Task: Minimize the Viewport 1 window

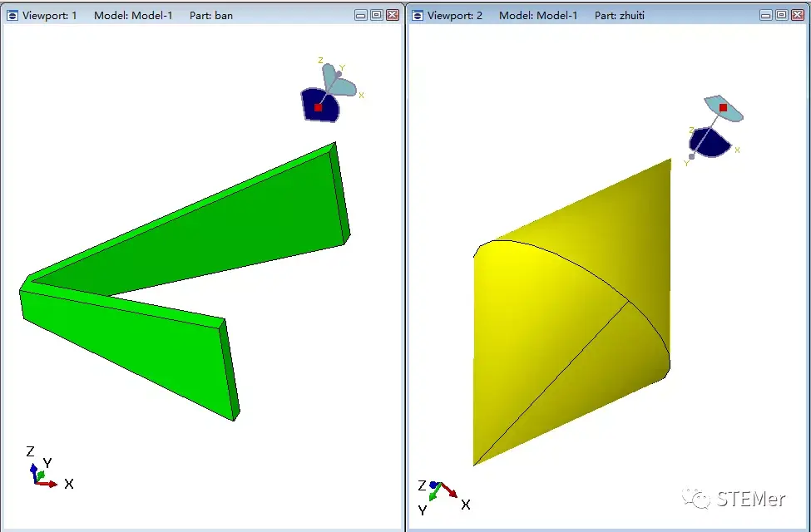Action: click(361, 16)
